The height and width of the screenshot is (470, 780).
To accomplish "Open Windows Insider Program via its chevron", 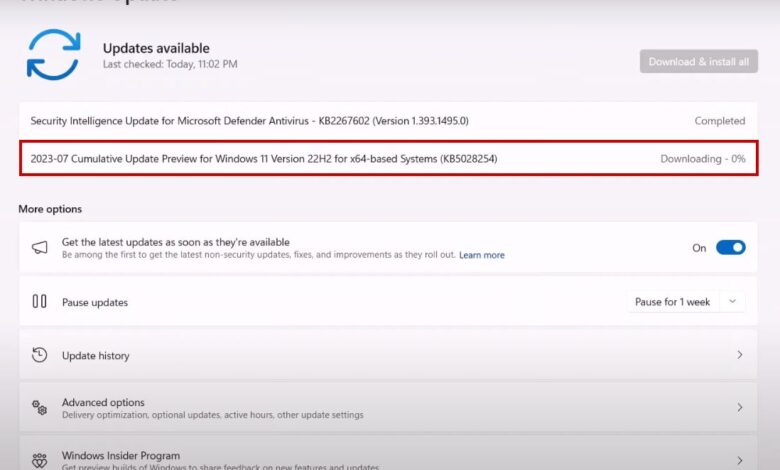I will coord(740,461).
